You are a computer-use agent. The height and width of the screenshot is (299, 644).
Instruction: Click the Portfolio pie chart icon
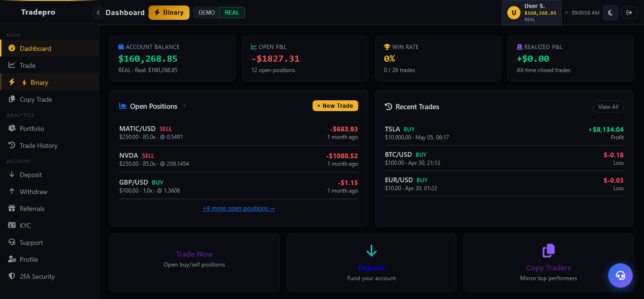(x=12, y=128)
